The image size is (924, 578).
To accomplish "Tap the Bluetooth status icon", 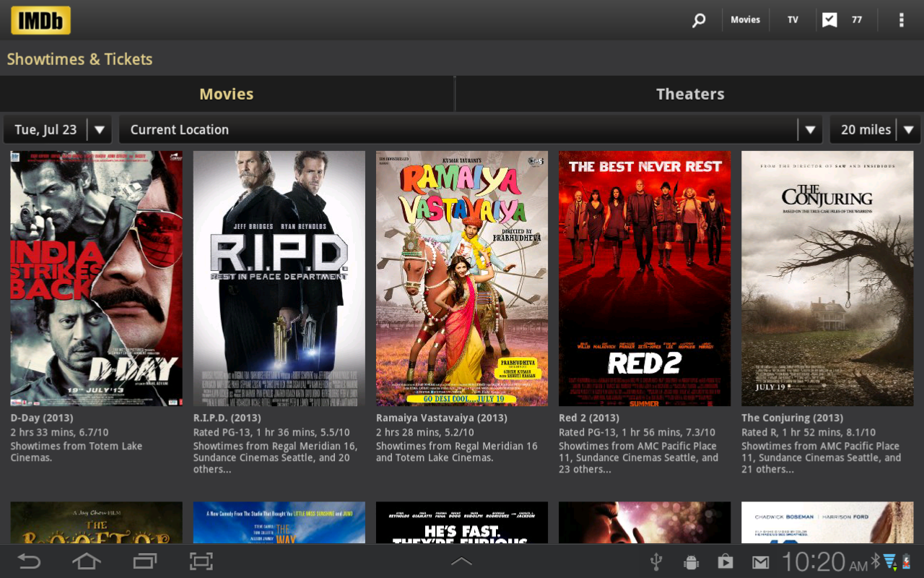I will pos(876,561).
